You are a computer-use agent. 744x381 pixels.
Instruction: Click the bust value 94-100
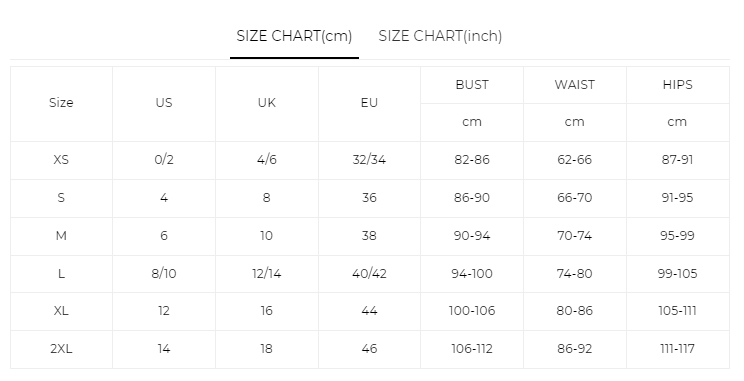tap(472, 274)
